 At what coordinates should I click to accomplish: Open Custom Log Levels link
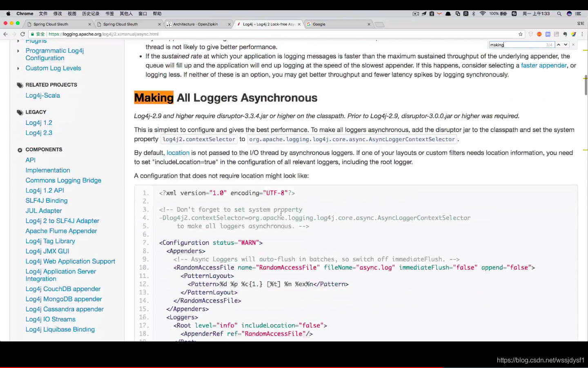(x=53, y=68)
